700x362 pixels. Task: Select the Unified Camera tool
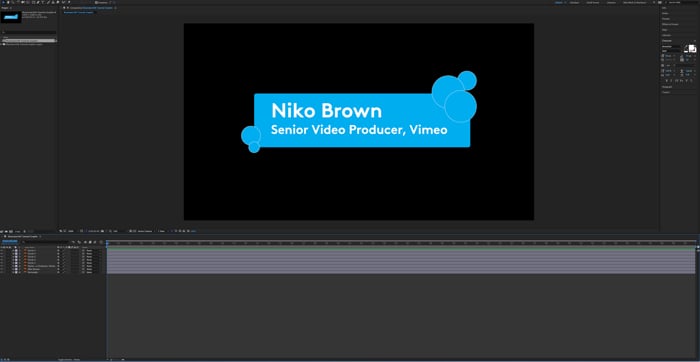point(22,2)
